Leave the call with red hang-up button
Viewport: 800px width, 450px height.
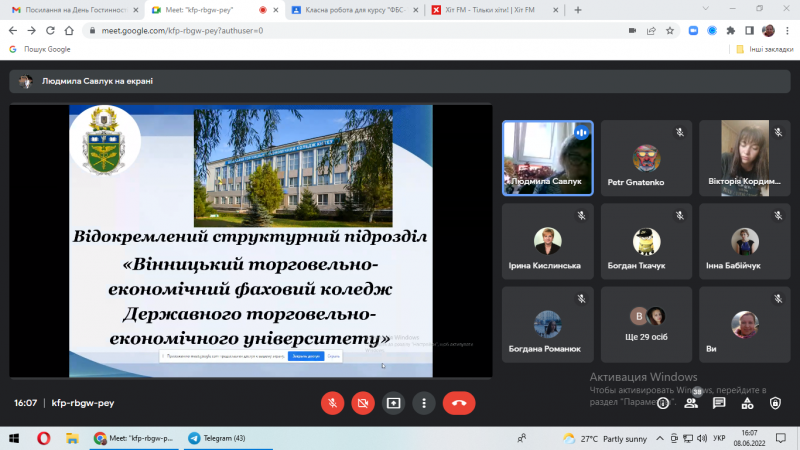pos(459,403)
